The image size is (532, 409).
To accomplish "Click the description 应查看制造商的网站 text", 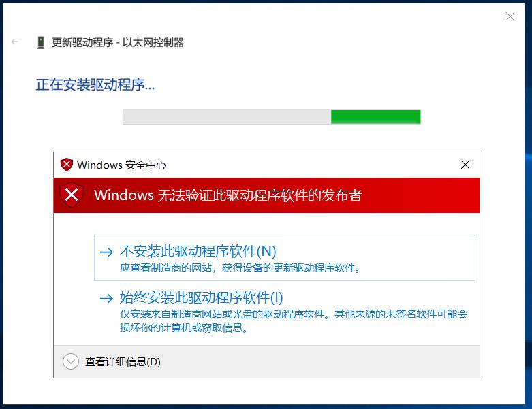I will (x=240, y=268).
